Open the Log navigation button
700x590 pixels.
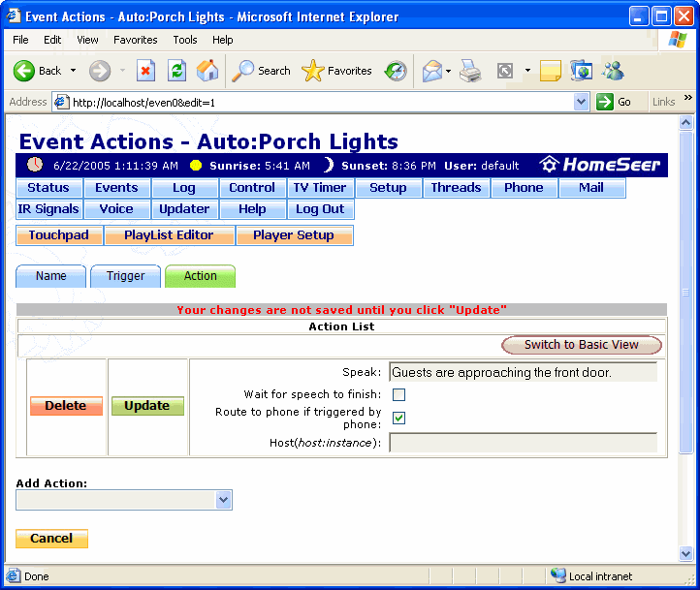[x=185, y=188]
